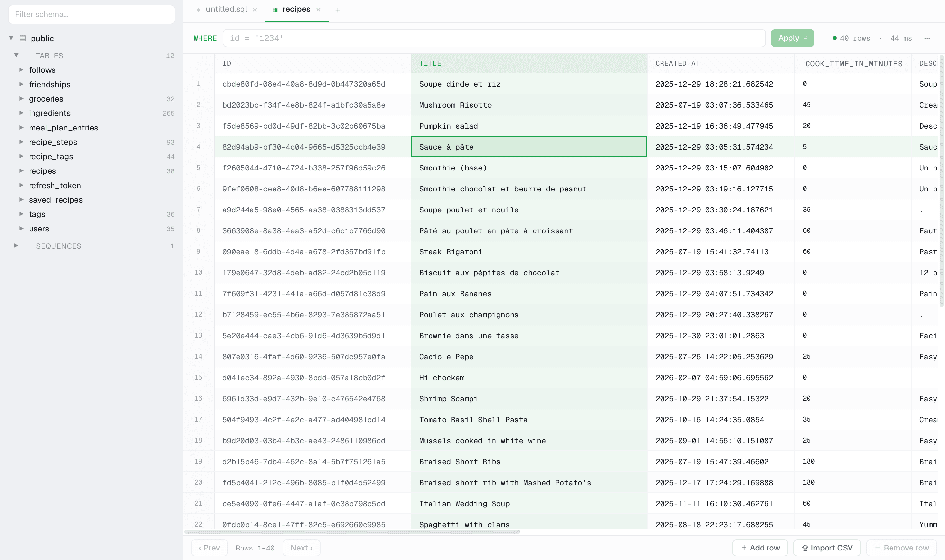Open the refresh_token table in sidebar
Screen dimensions: 945x560
click(55, 185)
